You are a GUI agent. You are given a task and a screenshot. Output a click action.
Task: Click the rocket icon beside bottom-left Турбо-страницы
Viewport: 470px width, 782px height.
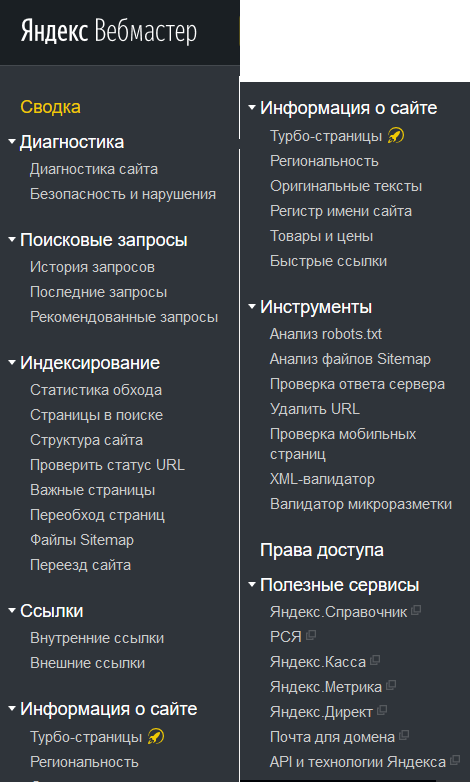[x=156, y=737]
